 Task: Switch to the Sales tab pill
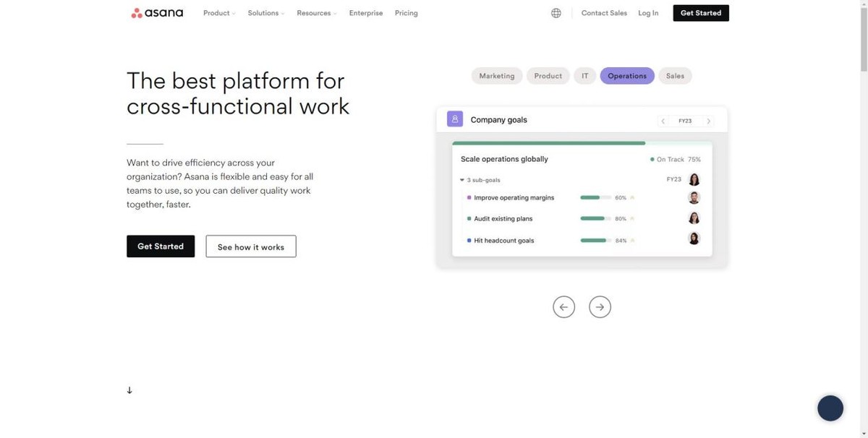(675, 76)
